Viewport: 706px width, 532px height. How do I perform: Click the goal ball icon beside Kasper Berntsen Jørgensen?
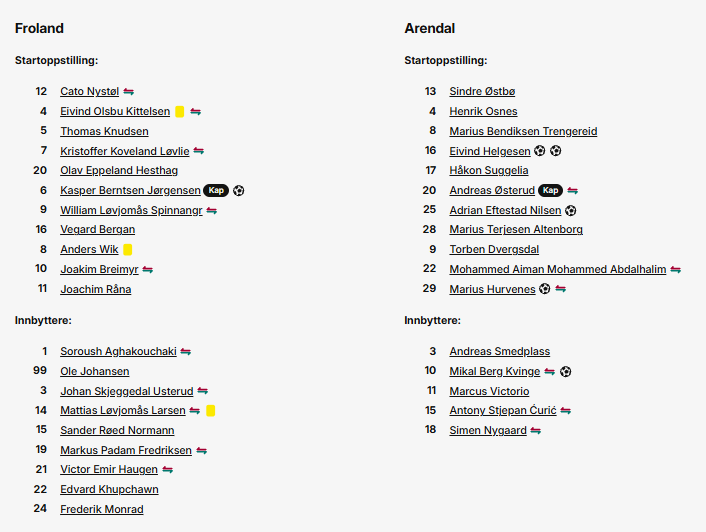239,191
